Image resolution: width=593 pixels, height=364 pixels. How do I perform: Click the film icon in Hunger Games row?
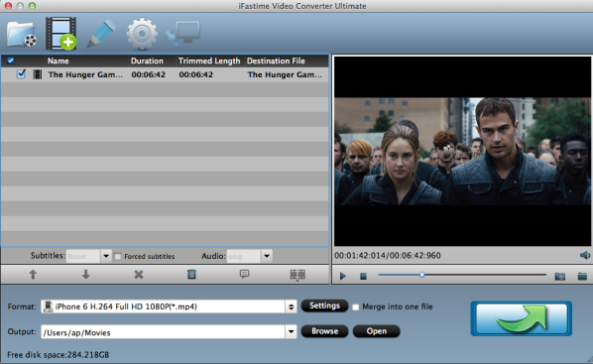tap(38, 74)
